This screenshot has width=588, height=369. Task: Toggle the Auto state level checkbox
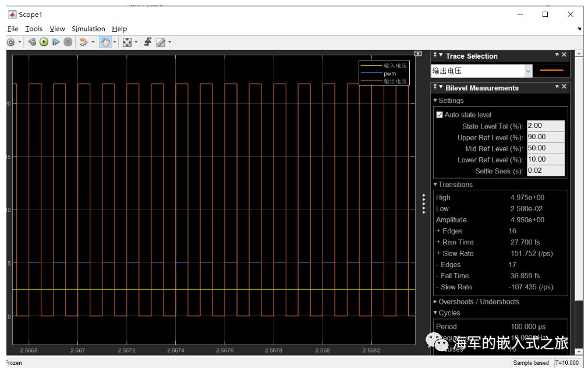(440, 115)
